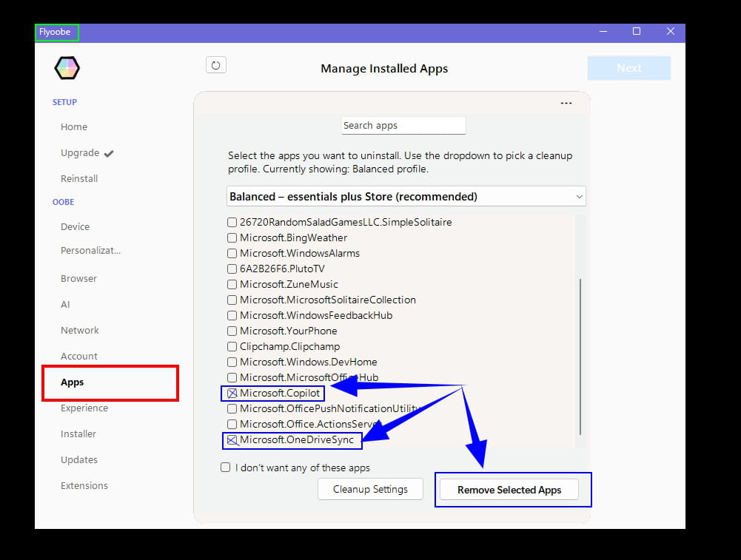Check the Microsoft.WindowsFeedbackHub checkbox
741x560 pixels.
pyautogui.click(x=232, y=315)
